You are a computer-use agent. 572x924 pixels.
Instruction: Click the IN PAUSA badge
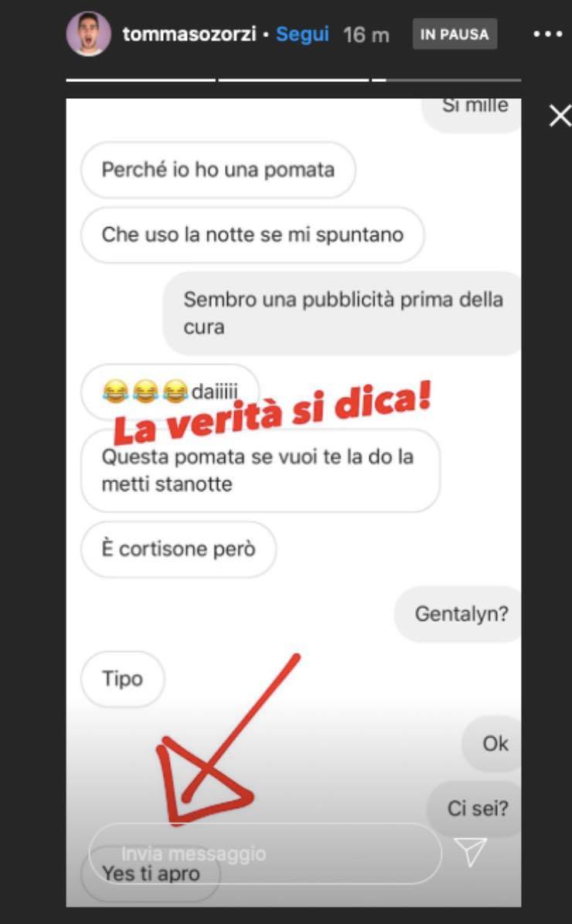[454, 34]
